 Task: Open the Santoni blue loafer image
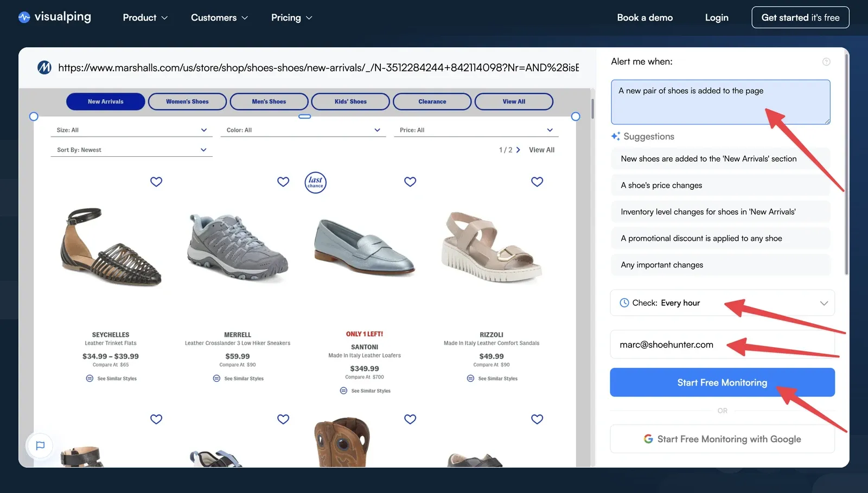click(365, 247)
